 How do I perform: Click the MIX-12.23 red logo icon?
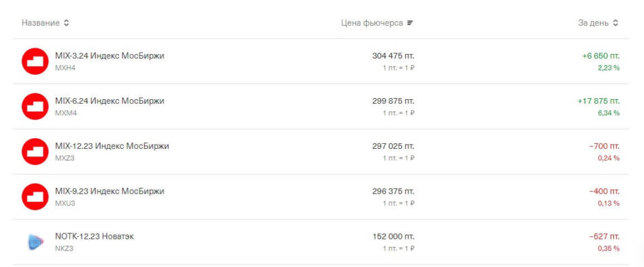coord(35,151)
